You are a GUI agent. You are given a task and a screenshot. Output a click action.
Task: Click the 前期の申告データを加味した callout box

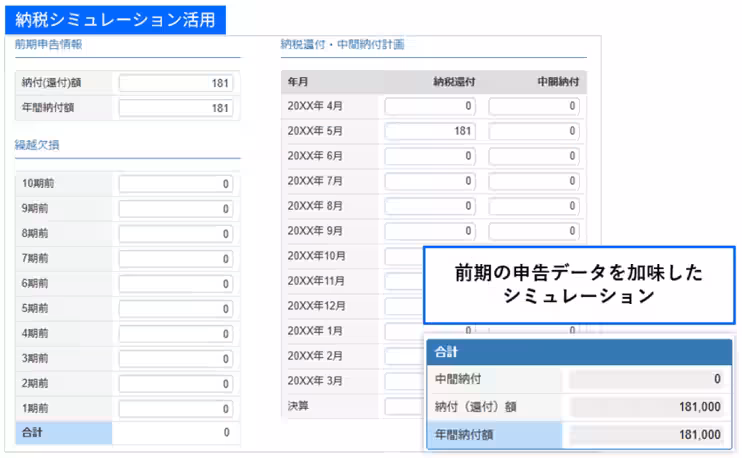pyautogui.click(x=579, y=284)
